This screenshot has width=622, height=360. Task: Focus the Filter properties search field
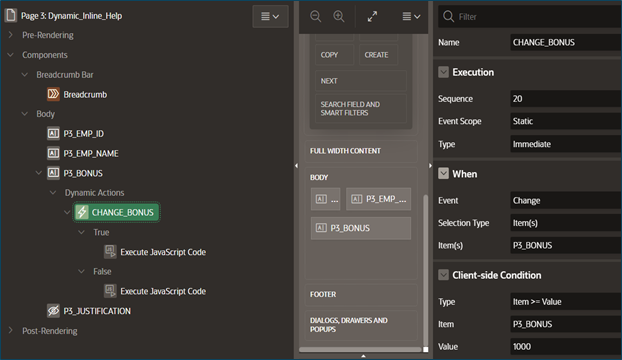click(x=530, y=16)
